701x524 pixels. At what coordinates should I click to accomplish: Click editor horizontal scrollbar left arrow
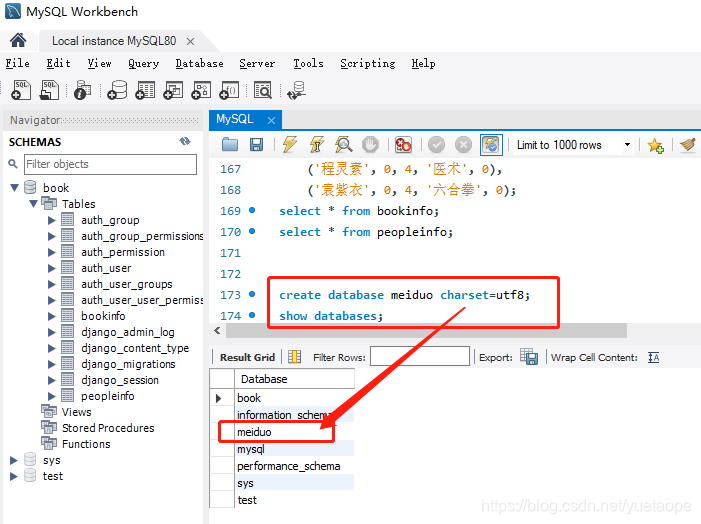(x=217, y=331)
